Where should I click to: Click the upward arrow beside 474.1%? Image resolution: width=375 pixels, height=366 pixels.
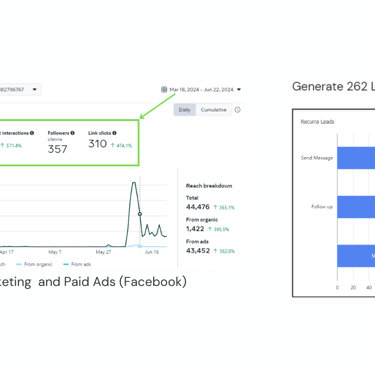click(113, 145)
